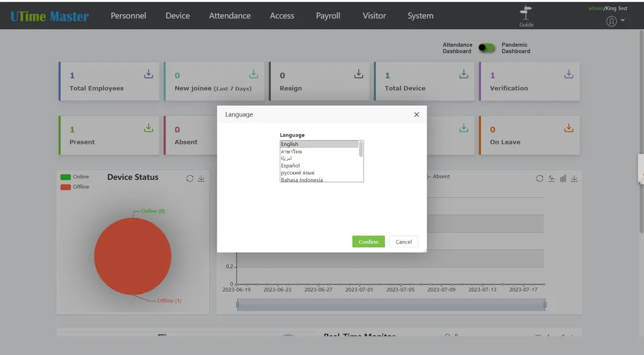Viewport: 644px width, 355px height.
Task: Choose Bahasa Indonesia from language list
Action: pos(302,180)
